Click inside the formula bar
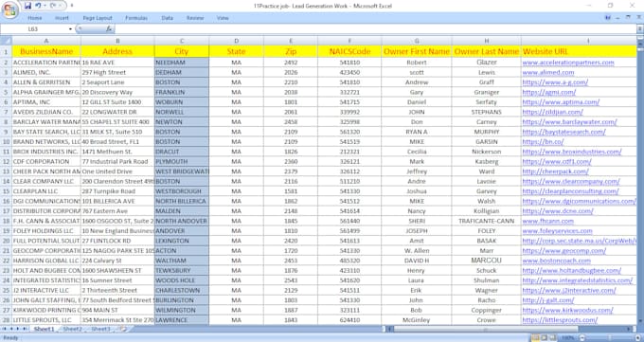 [x=375, y=29]
